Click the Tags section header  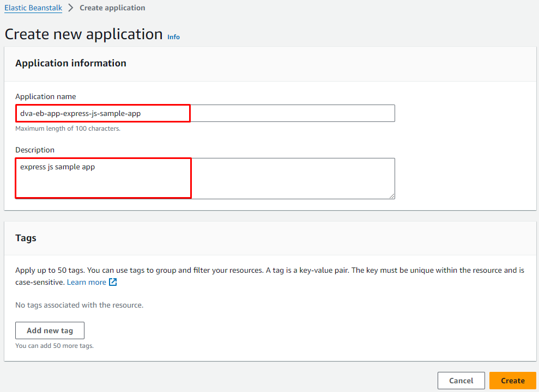(26, 238)
